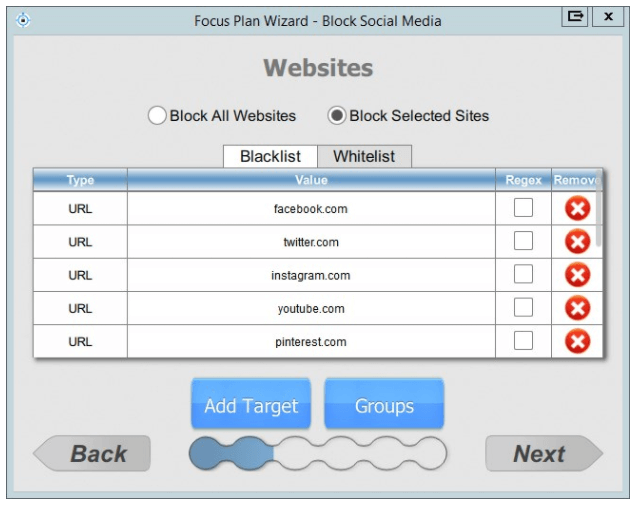Remove youtube.com from the blacklist
Viewport: 641px width, 509px height.
coord(577,308)
